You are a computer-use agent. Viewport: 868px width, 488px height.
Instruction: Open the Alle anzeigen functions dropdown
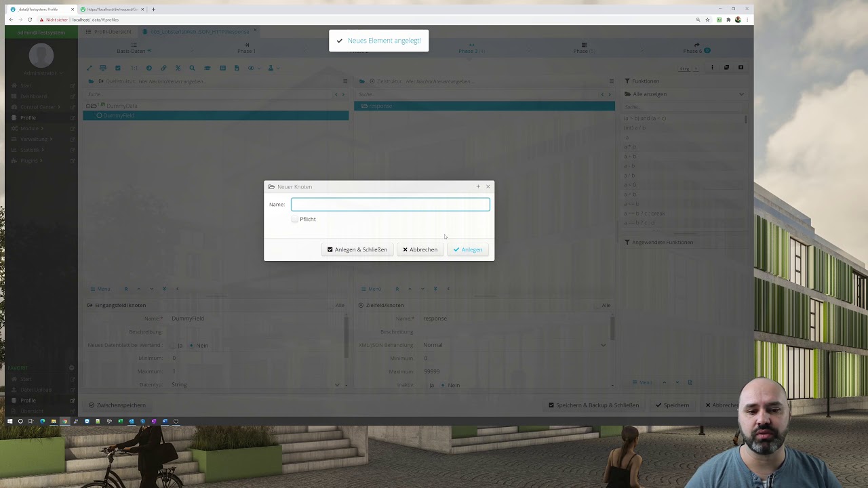684,94
